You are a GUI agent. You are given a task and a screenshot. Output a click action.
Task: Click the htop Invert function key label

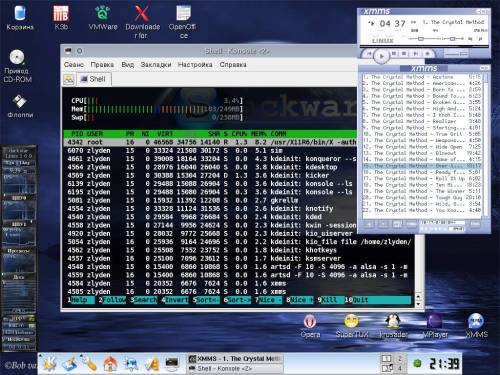(177, 300)
